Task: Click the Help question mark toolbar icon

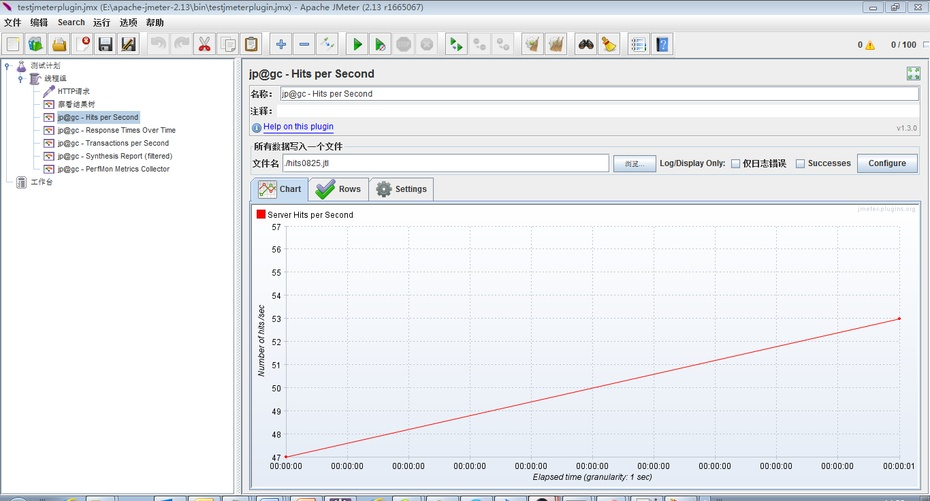Action: point(662,44)
